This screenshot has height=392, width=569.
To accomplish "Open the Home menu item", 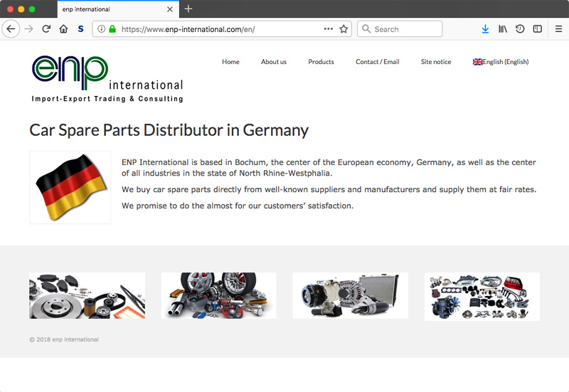I will 230,62.
